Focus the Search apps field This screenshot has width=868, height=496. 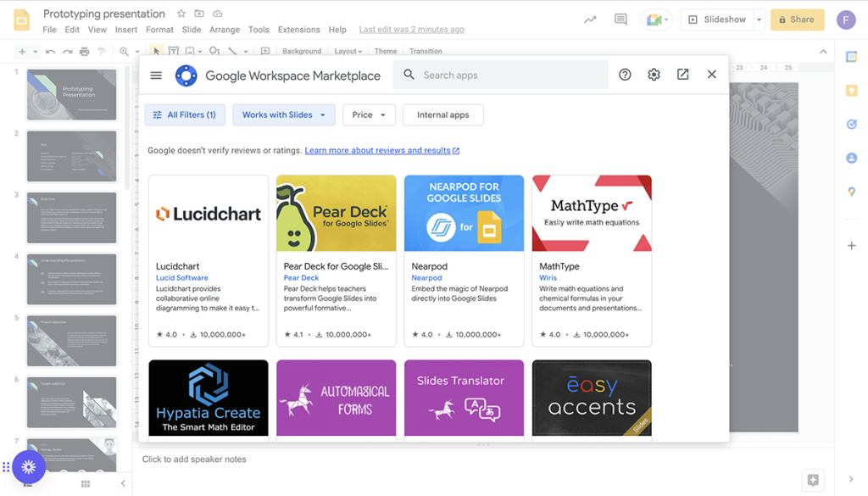click(500, 75)
